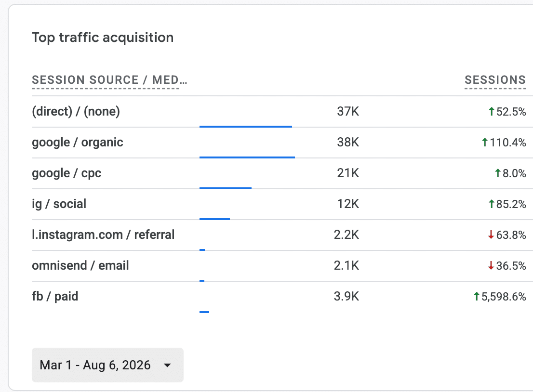This screenshot has width=533, height=392.
Task: Open the Mar 1 - Aug 6, 2026 date range dropdown
Action: (107, 365)
